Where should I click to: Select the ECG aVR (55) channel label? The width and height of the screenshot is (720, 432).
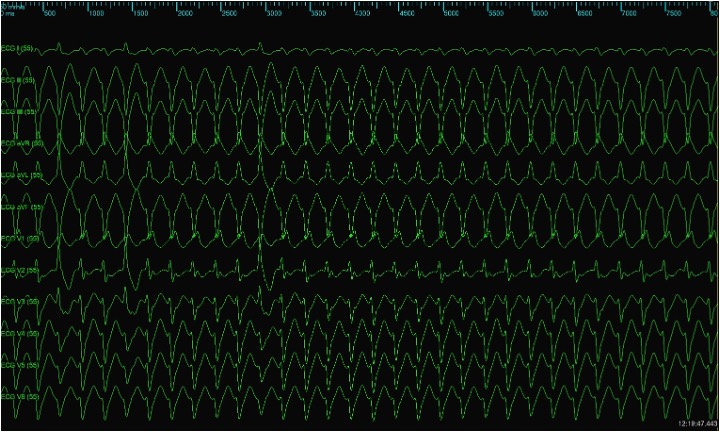click(22, 143)
